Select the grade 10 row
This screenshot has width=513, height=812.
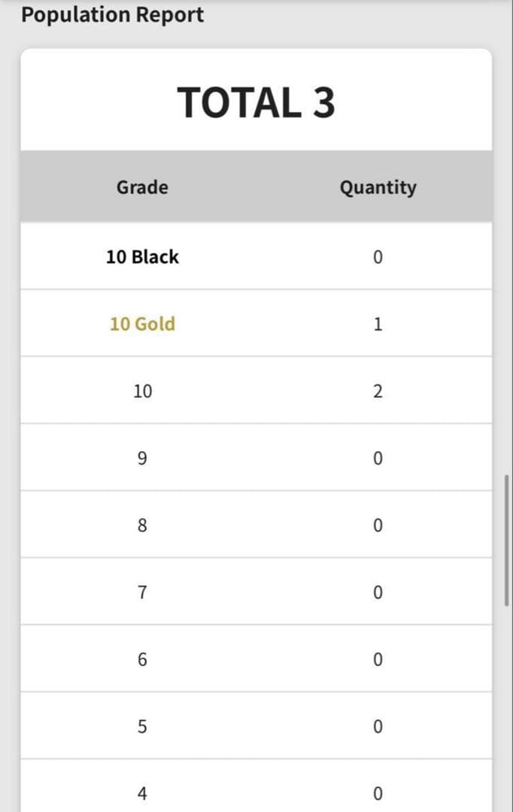coord(142,390)
